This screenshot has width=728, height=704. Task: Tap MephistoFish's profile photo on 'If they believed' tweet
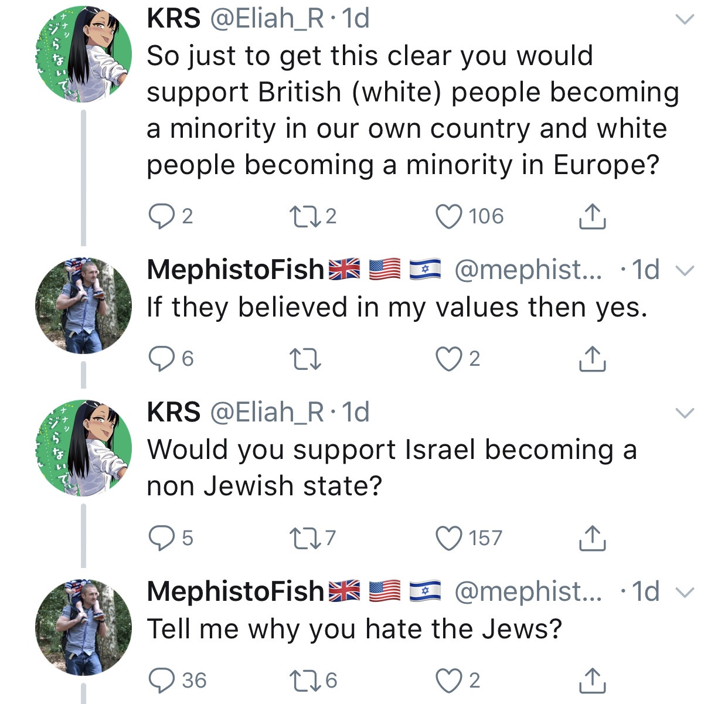coord(84,305)
